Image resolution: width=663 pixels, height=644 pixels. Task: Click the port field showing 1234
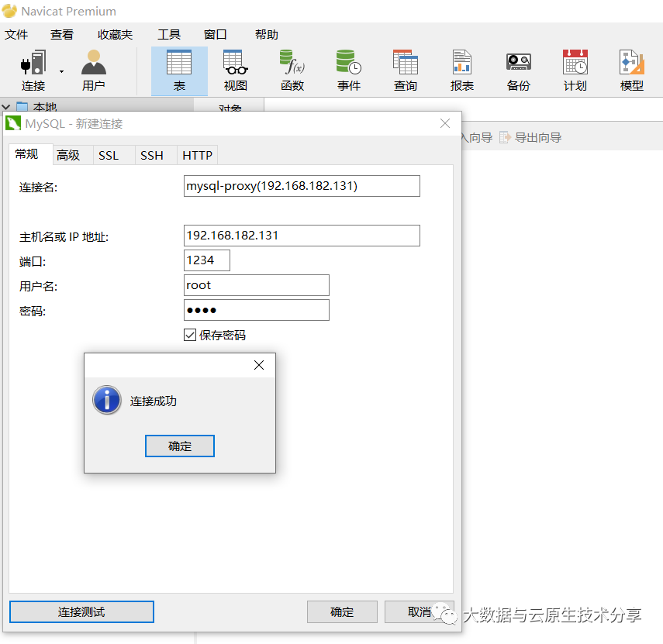[x=207, y=260]
